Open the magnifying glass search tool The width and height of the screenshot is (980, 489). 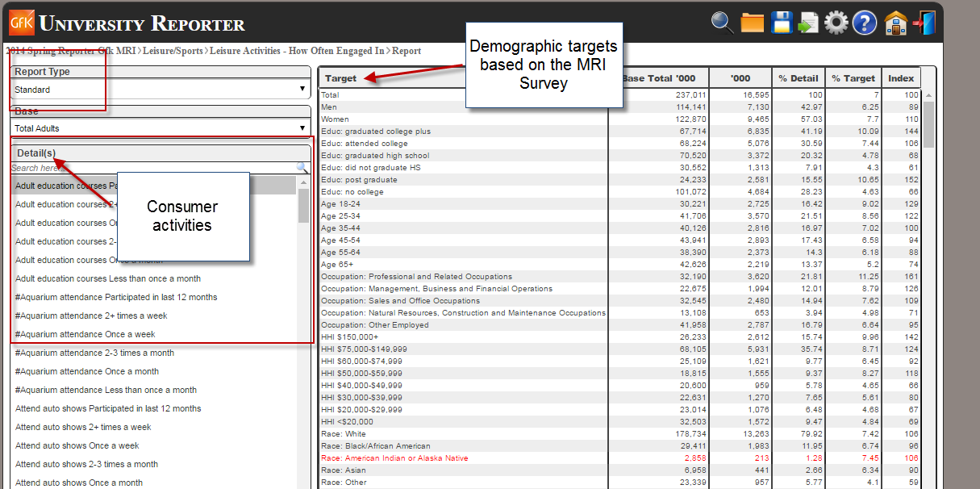coord(723,22)
